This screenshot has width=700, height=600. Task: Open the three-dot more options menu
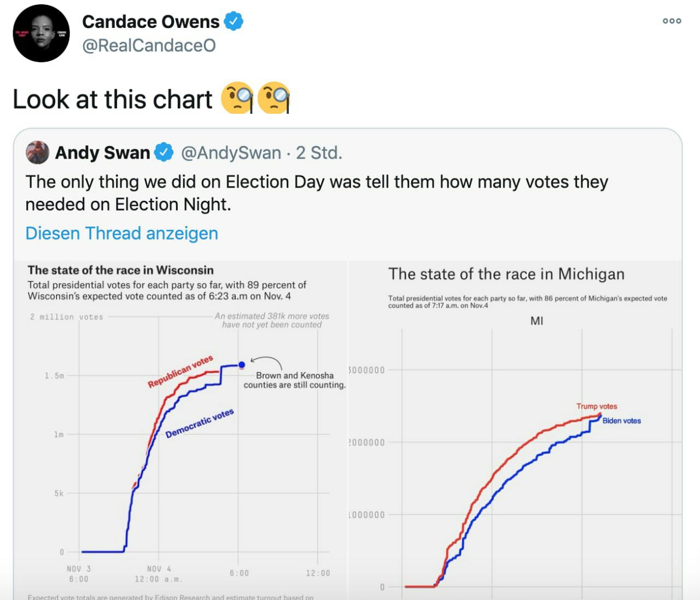point(672,21)
